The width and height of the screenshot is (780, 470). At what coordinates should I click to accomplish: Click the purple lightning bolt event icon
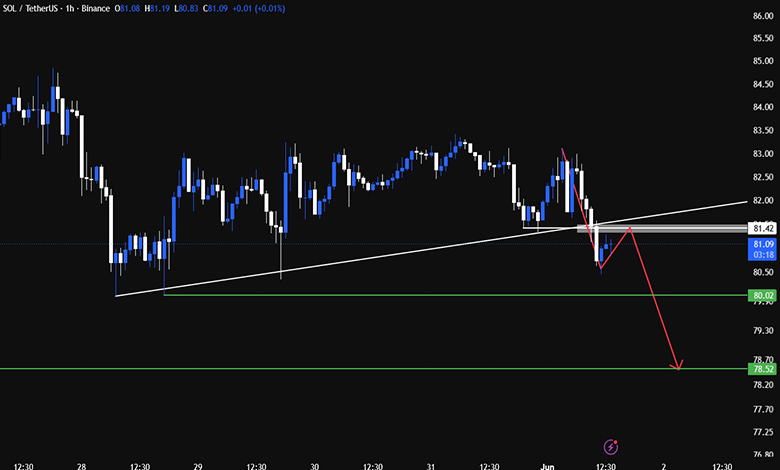click(x=610, y=447)
